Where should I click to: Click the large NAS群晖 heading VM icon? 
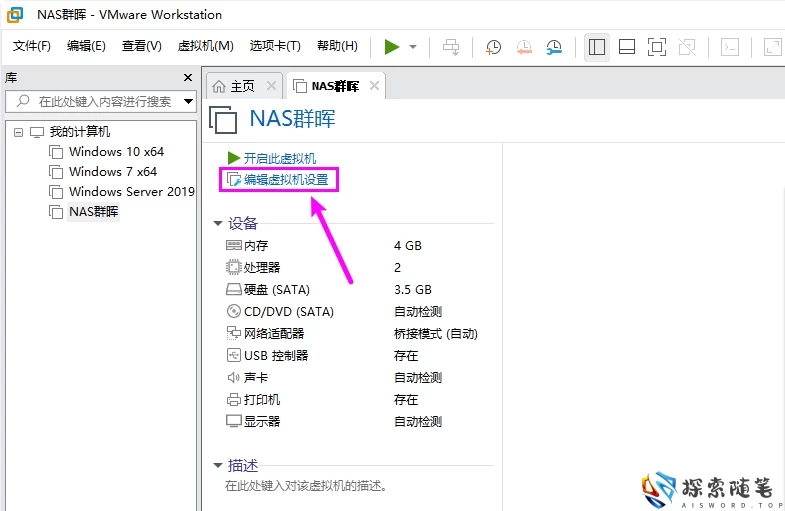[223, 120]
